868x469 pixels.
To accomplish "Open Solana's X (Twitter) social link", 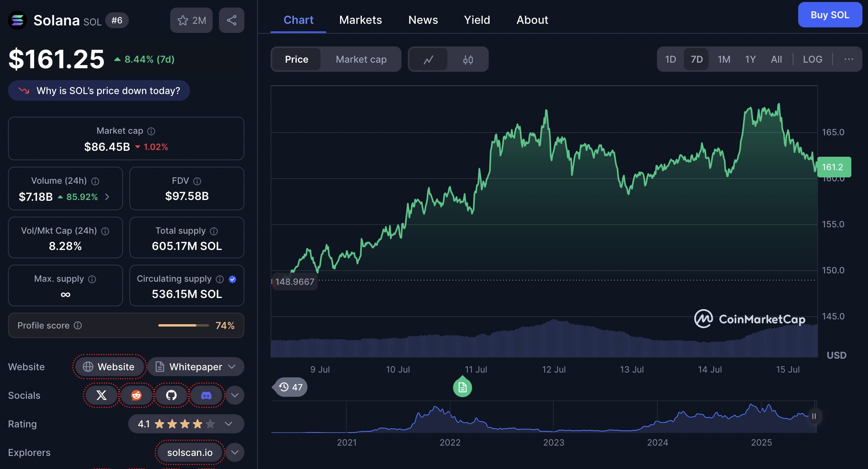I will click(102, 395).
